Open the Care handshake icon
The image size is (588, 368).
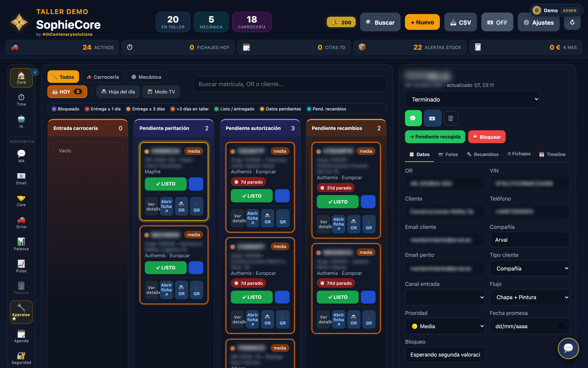coord(21,201)
